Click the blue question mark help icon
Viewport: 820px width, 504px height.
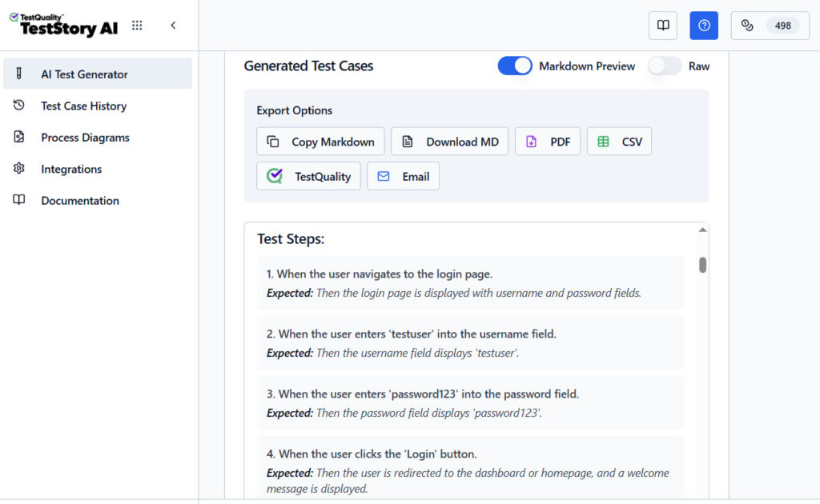point(703,25)
